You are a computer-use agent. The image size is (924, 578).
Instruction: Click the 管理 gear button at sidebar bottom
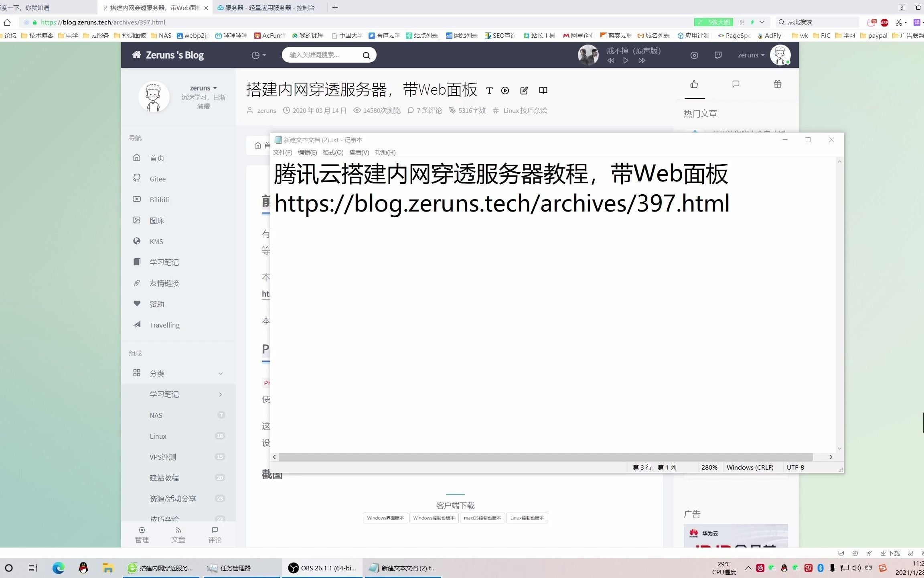point(142,535)
